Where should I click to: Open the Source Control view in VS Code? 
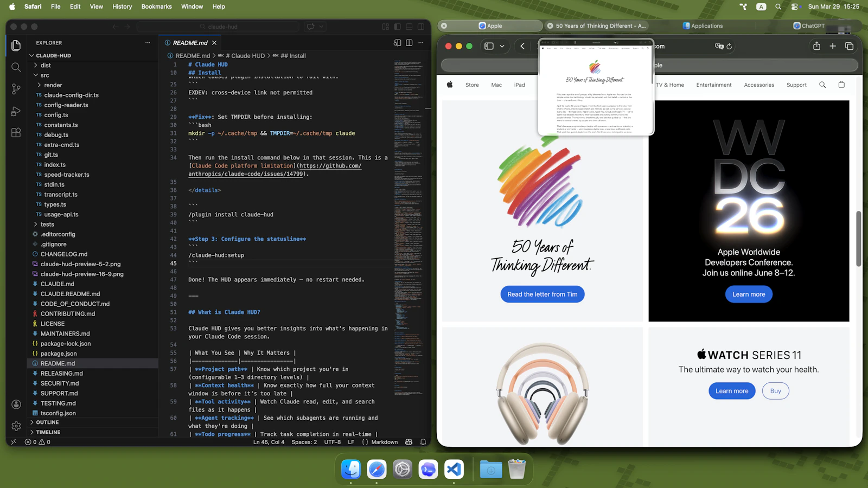coord(16,89)
